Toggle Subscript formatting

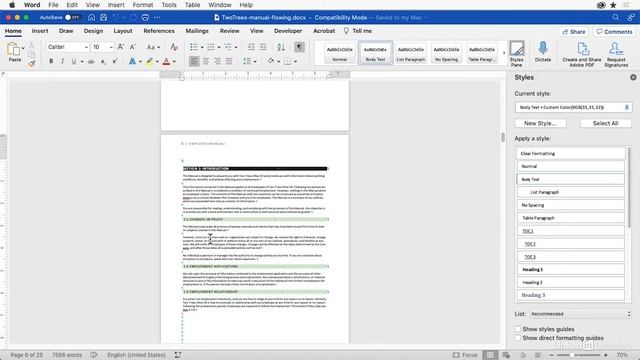[103, 62]
